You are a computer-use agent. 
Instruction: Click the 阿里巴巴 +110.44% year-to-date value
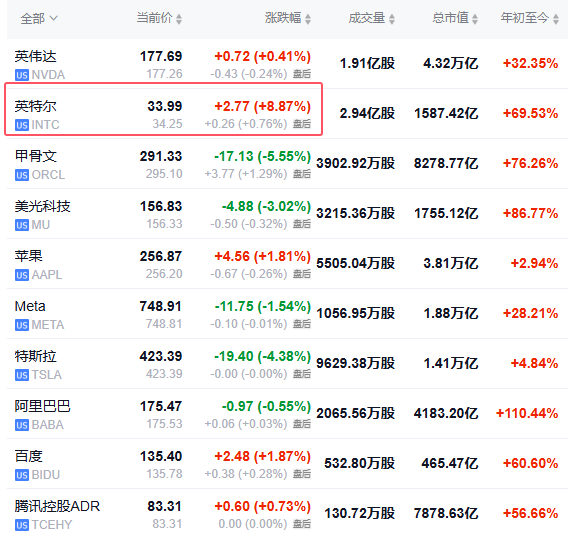pos(527,413)
